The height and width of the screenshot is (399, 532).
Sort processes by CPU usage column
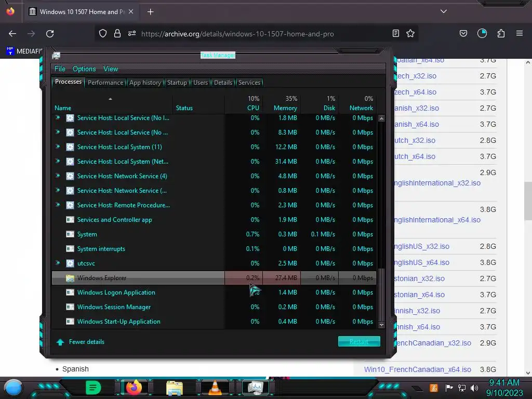click(244, 103)
